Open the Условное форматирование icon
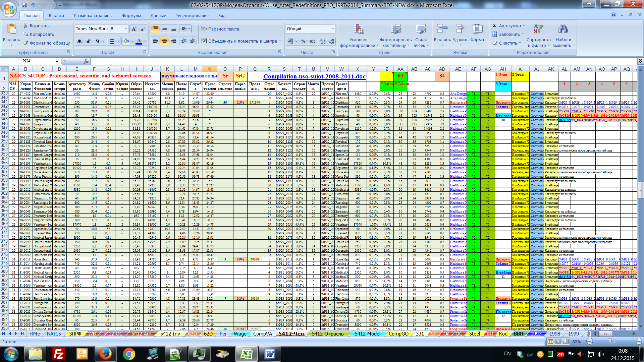The height and width of the screenshot is (362, 644). pos(359,29)
